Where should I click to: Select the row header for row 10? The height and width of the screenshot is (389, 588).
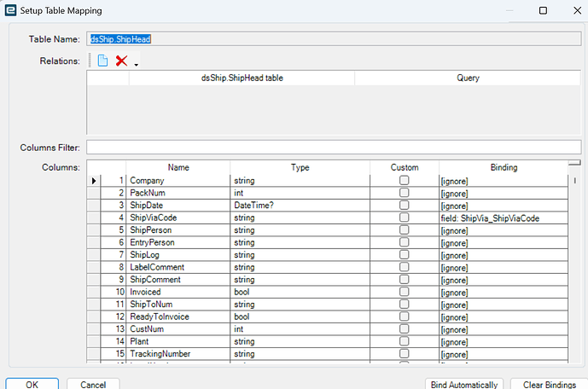94,292
